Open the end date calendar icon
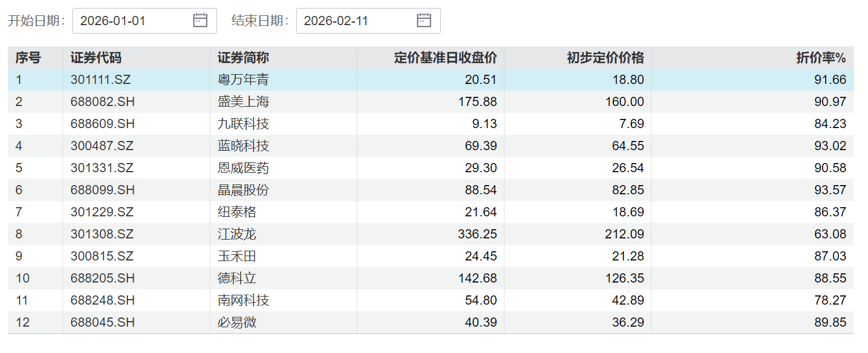This screenshot has width=868, height=353. tap(424, 20)
